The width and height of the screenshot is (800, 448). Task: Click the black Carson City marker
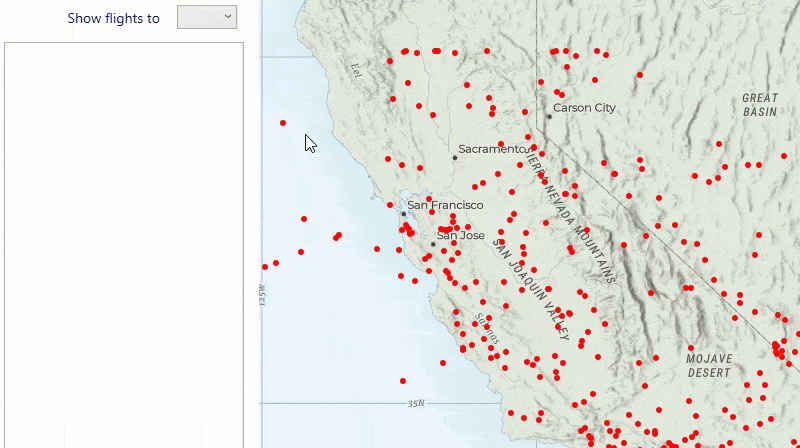(x=549, y=116)
